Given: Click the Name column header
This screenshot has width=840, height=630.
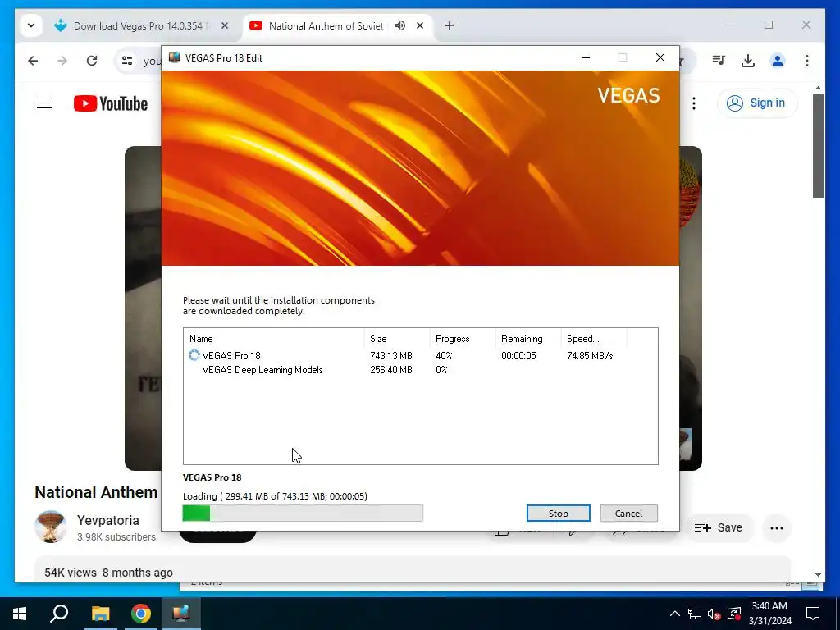Looking at the screenshot, I should pyautogui.click(x=274, y=339).
